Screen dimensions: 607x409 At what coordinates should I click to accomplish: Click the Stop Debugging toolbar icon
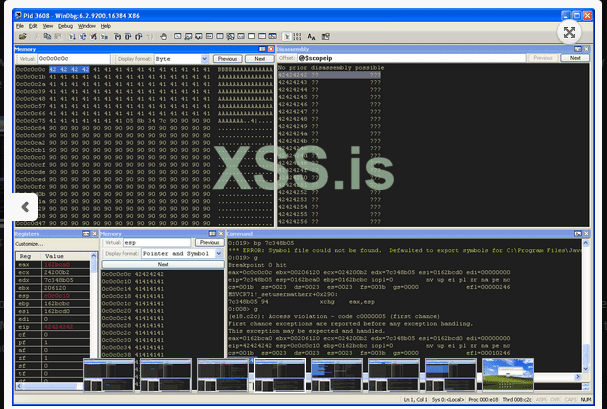coord(93,36)
